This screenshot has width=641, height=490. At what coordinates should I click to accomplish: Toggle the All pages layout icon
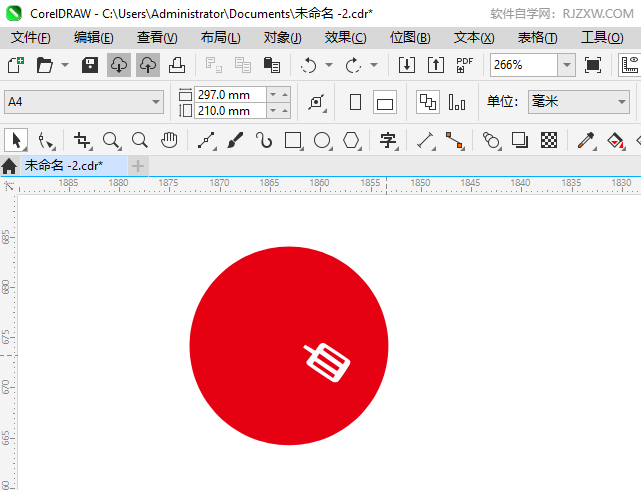428,102
